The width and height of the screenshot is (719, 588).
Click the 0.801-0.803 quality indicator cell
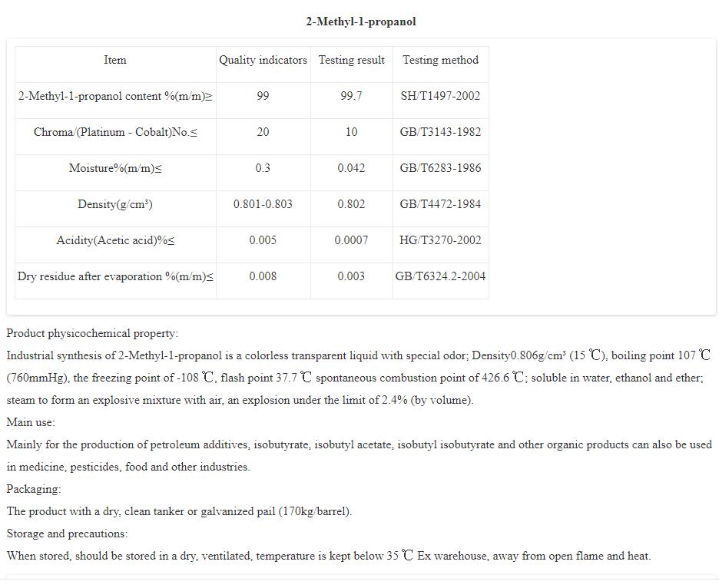263,204
